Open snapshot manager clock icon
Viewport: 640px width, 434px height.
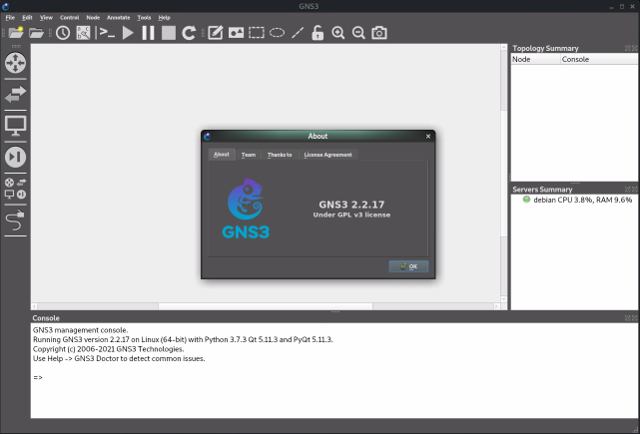pos(63,33)
